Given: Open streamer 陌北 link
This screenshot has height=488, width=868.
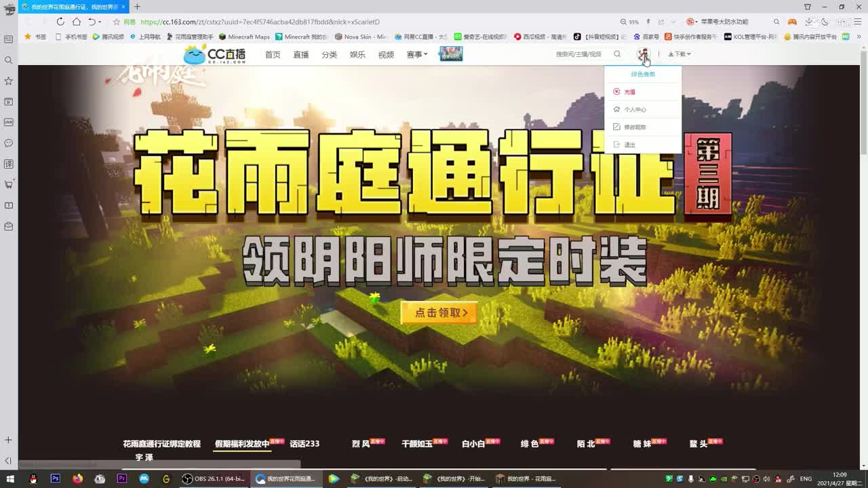Looking at the screenshot, I should coord(585,444).
